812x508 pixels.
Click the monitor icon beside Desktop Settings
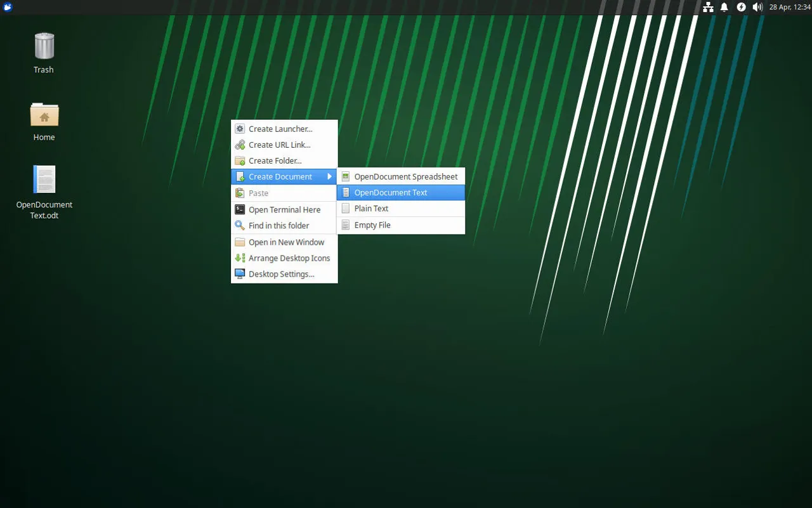[x=240, y=274]
